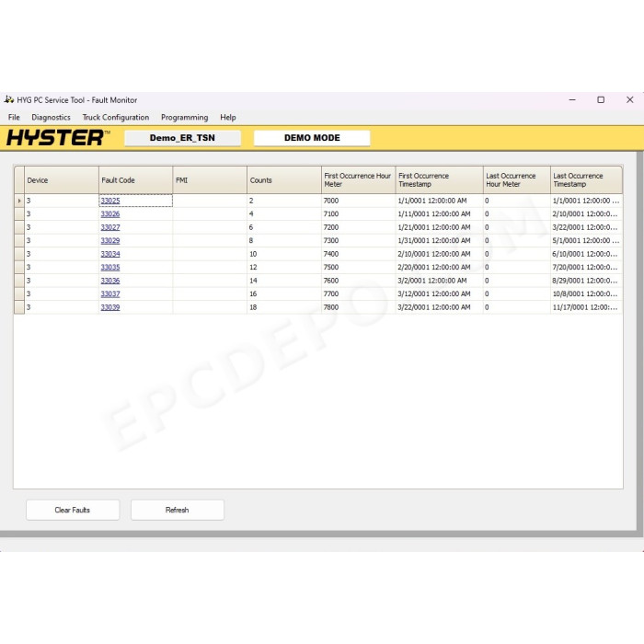Sort by the Device column header
The image size is (644, 644).
tap(62, 180)
